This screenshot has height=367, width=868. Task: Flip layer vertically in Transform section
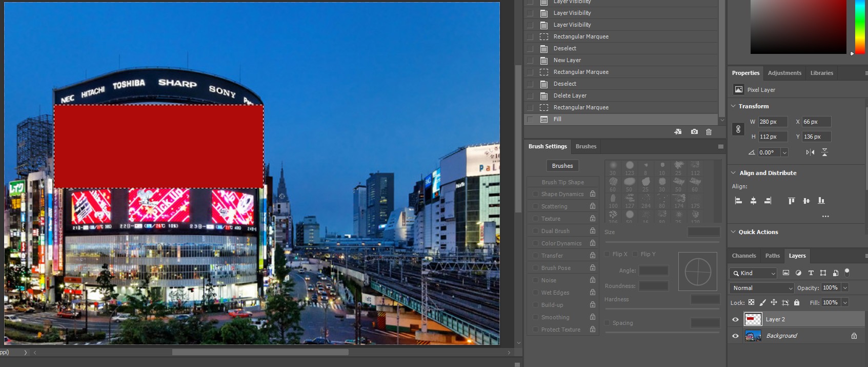(824, 152)
